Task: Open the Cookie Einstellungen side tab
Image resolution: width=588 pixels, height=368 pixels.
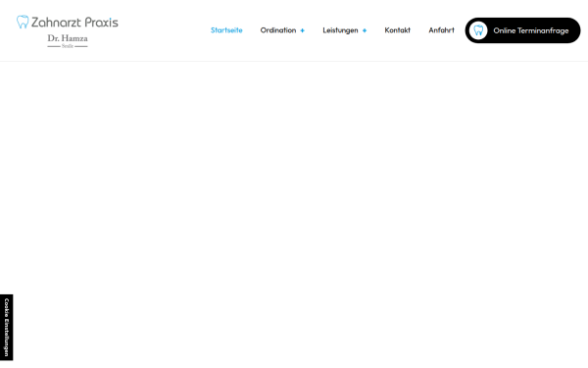Action: tap(7, 328)
